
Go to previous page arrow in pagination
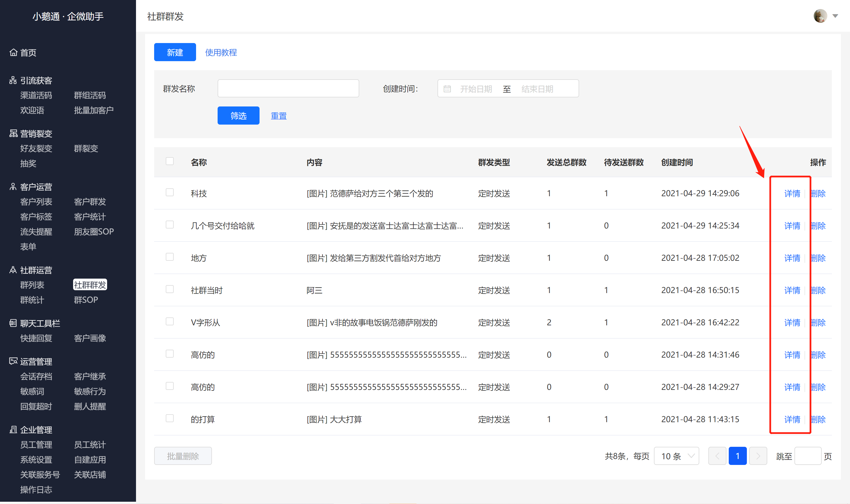pyautogui.click(x=717, y=456)
